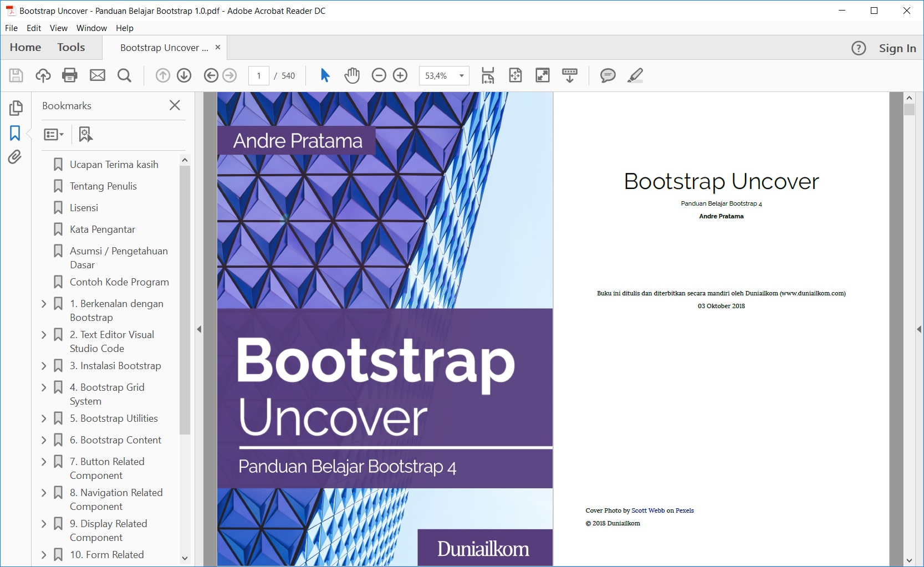Switch to the Tools tab
Screen dimensions: 924x567
point(71,48)
